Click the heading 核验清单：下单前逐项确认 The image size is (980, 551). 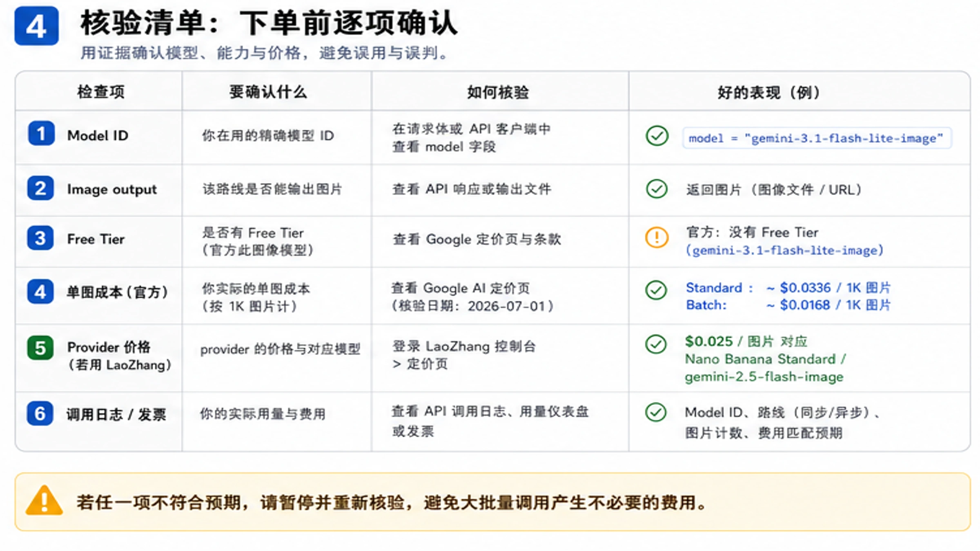(269, 23)
